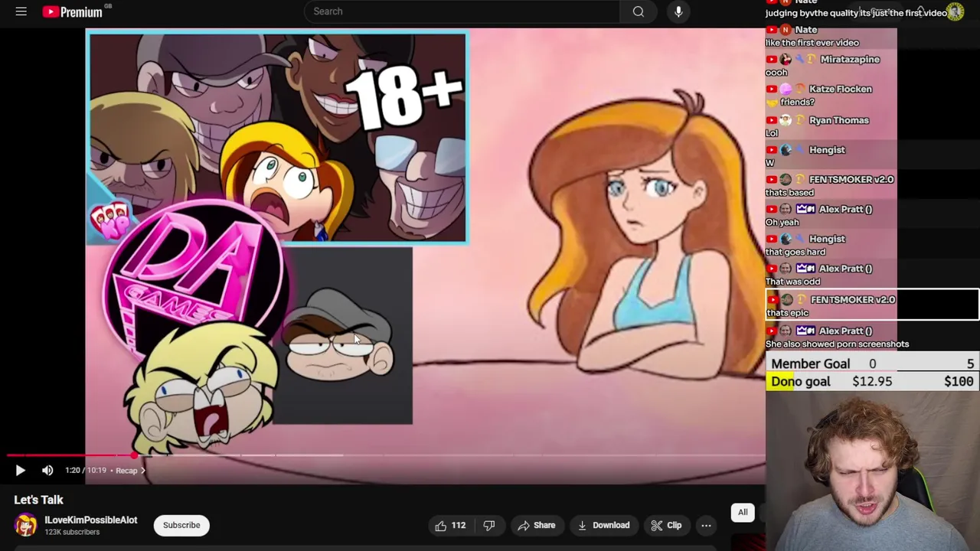Screen dimensions: 980x551
Task: Click the 1:20 / 10:19 time display
Action: (86, 471)
